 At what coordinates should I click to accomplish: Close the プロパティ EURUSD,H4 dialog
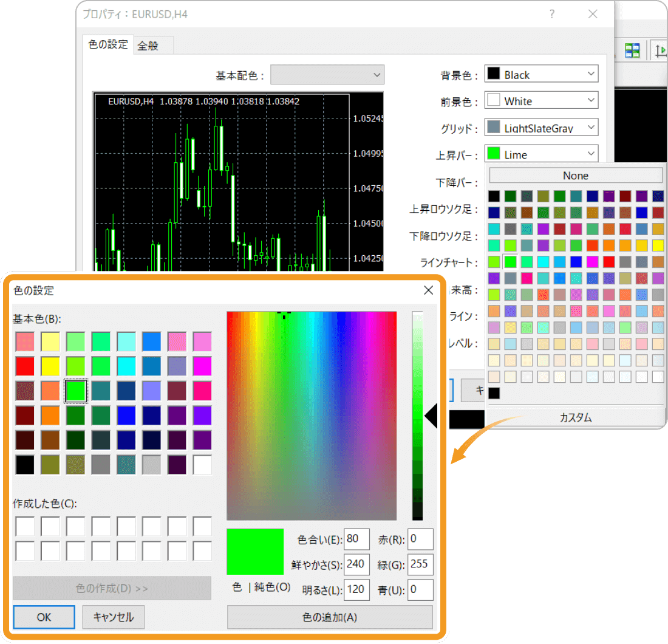click(x=593, y=14)
